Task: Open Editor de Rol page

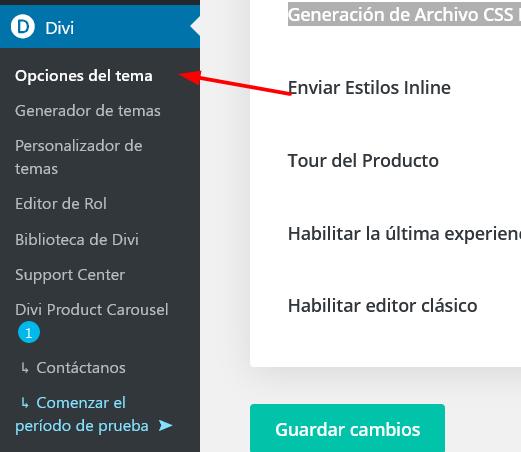Action: pos(61,204)
